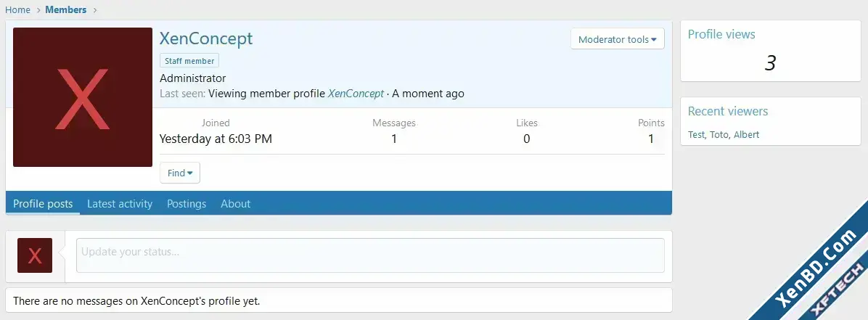The height and width of the screenshot is (320, 868).
Task: Switch to the Latest activity tab
Action: [x=120, y=204]
